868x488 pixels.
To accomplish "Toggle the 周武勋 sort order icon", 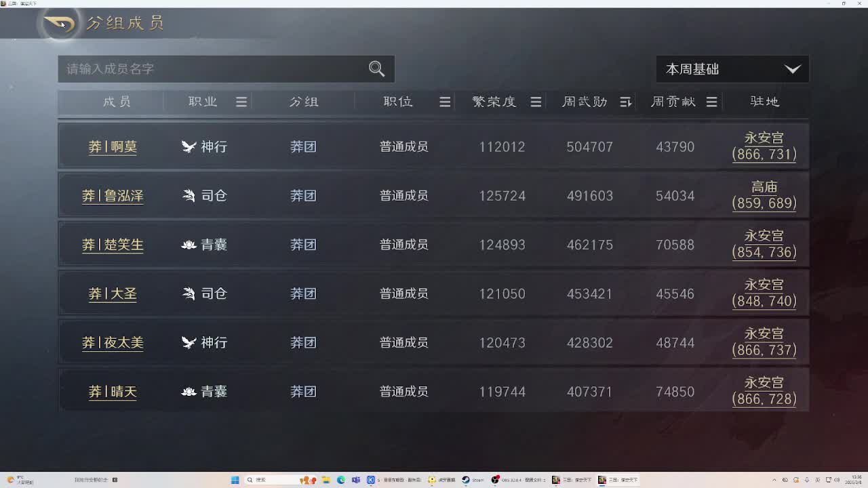I will (625, 102).
